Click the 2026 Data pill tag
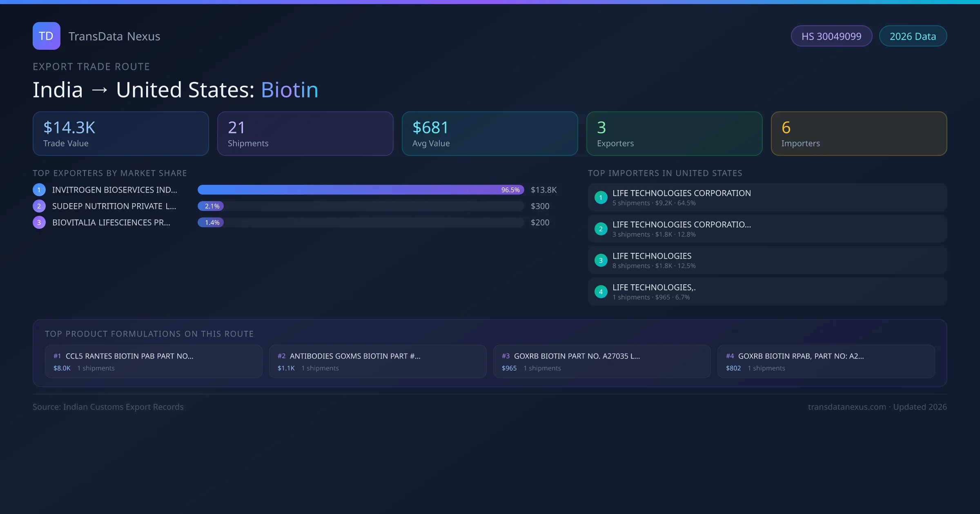Image resolution: width=980 pixels, height=514 pixels. coord(913,36)
